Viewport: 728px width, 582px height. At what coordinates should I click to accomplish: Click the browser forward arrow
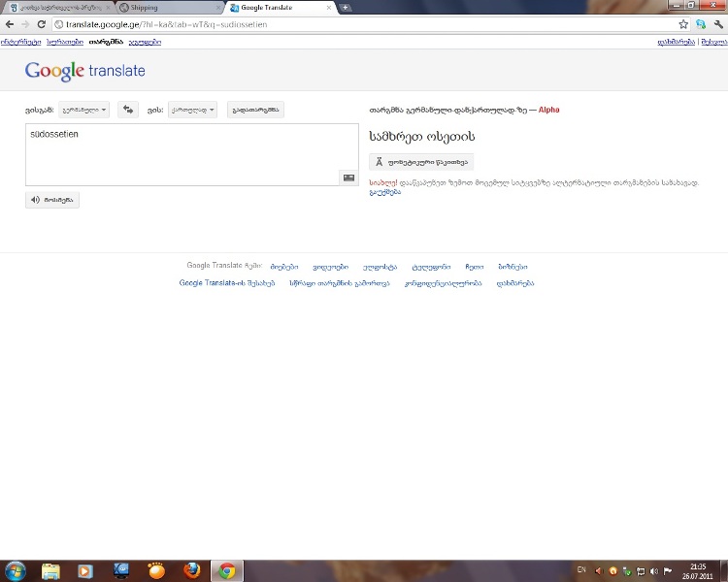tap(25, 24)
